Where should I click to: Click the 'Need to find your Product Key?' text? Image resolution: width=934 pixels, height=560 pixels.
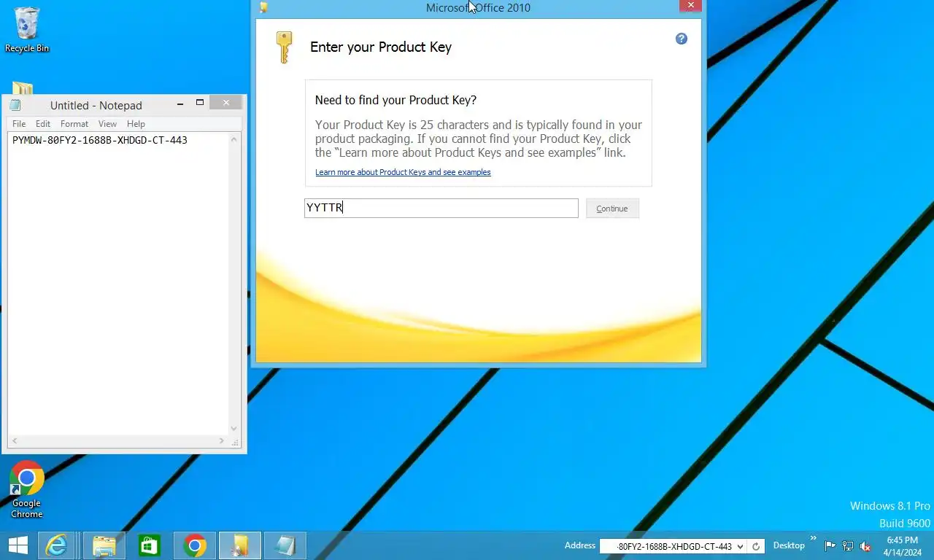point(395,100)
